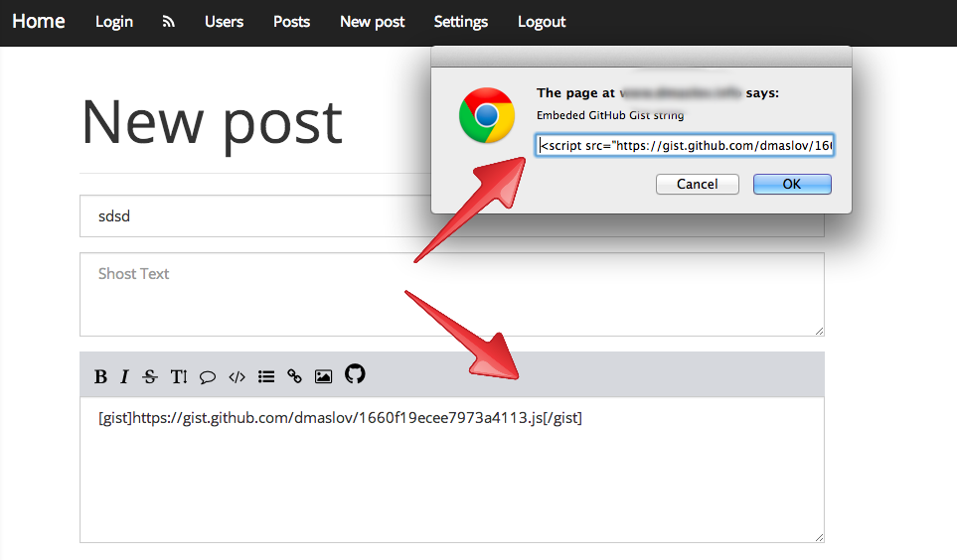Open the RSS feed icon in navbar
Image resolution: width=957 pixels, height=560 pixels.
pos(169,22)
